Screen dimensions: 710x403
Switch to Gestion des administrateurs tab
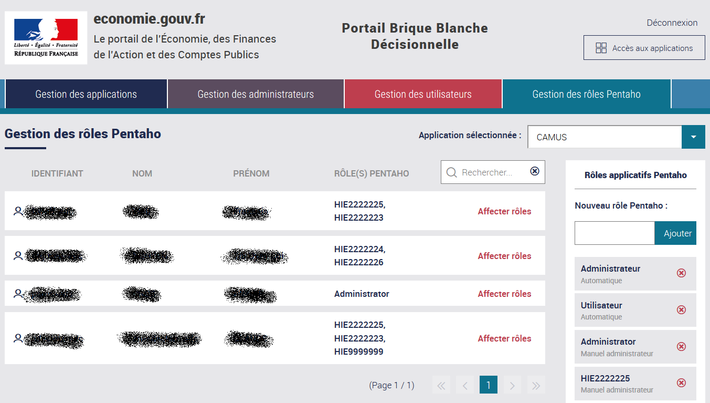pos(255,94)
